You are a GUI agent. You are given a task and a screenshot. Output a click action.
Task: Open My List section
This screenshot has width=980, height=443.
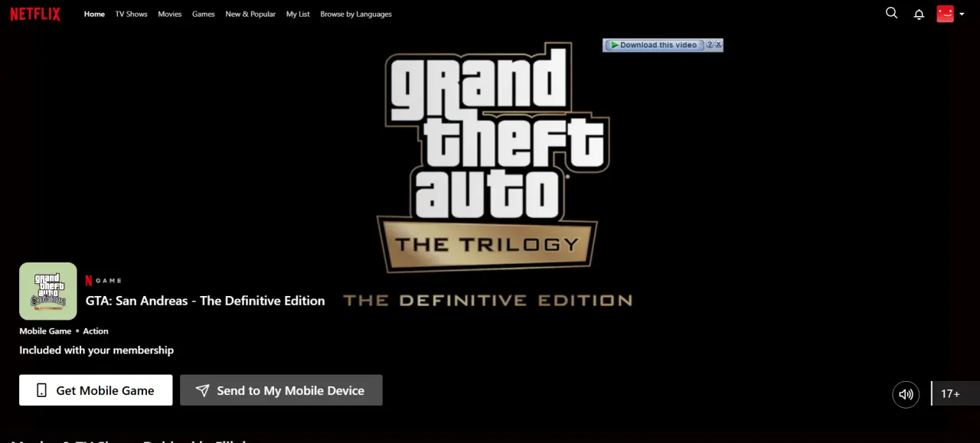298,14
